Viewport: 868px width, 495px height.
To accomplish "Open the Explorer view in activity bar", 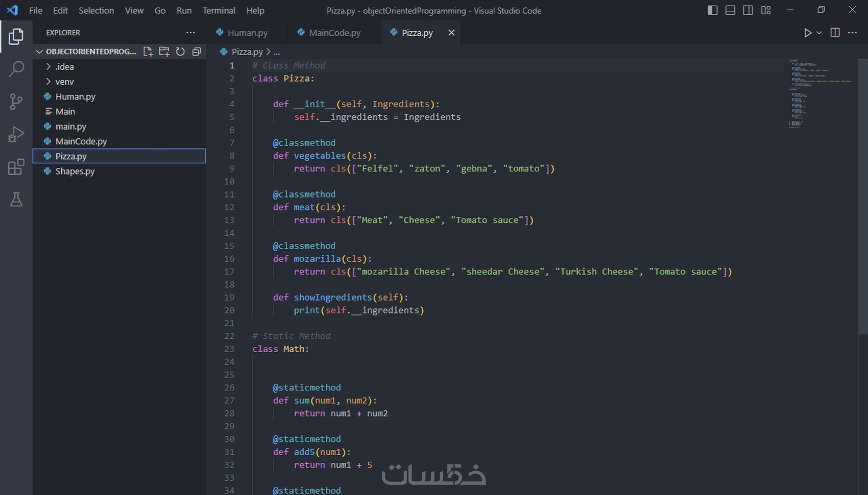I will pos(16,37).
